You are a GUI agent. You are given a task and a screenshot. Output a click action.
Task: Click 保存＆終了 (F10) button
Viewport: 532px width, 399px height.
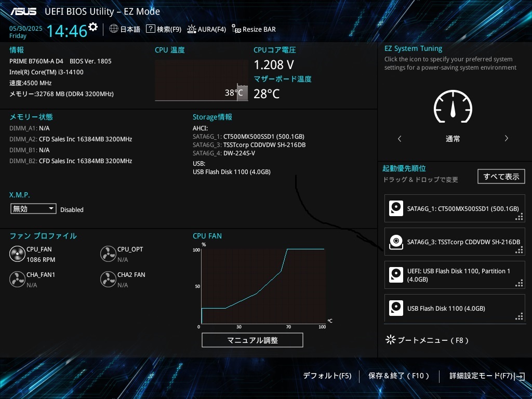(399, 376)
